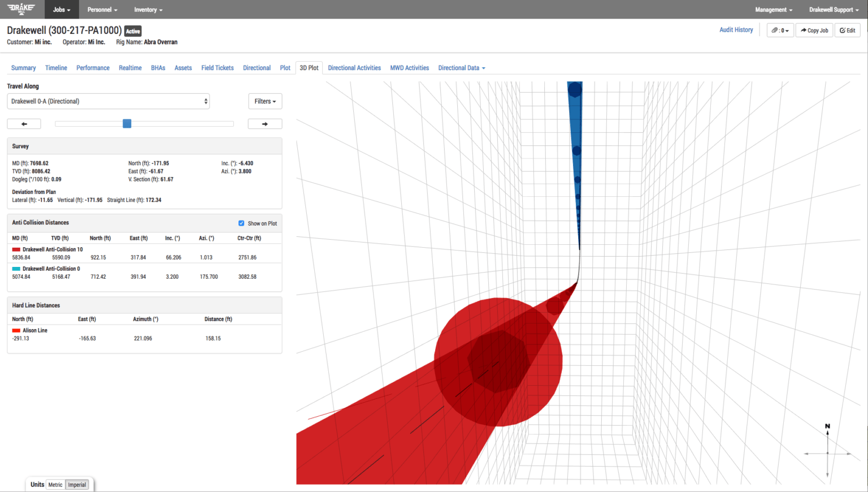The width and height of the screenshot is (868, 492).
Task: Switch units to Metric
Action: [55, 485]
